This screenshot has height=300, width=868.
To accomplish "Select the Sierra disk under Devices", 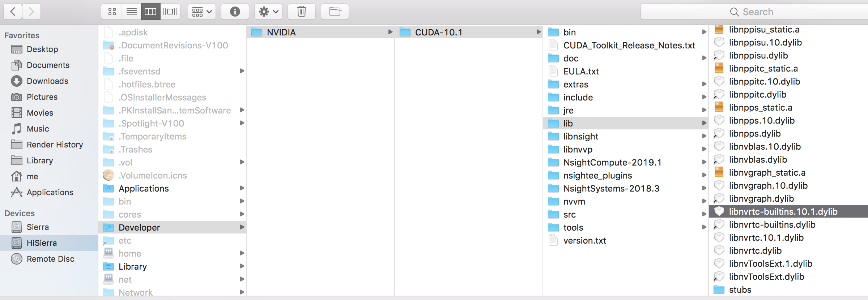I will [x=38, y=227].
